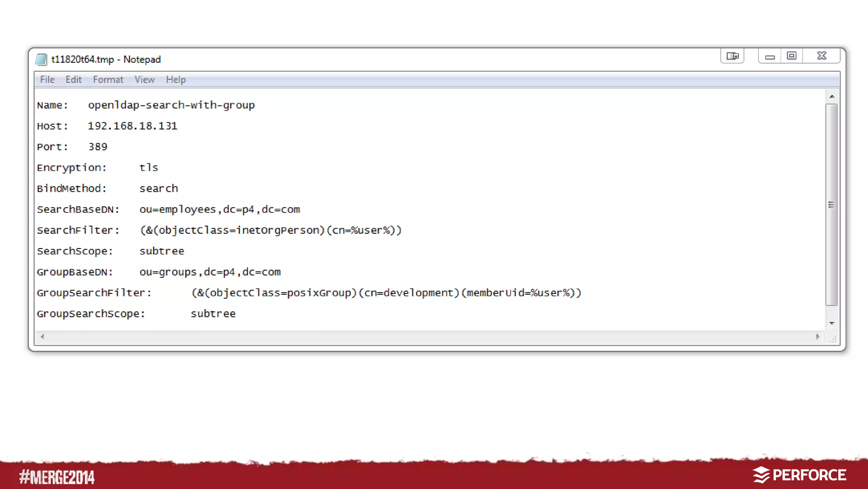This screenshot has width=868, height=489.
Task: Click the horizontal scrollbar left arrow
Action: (42, 337)
